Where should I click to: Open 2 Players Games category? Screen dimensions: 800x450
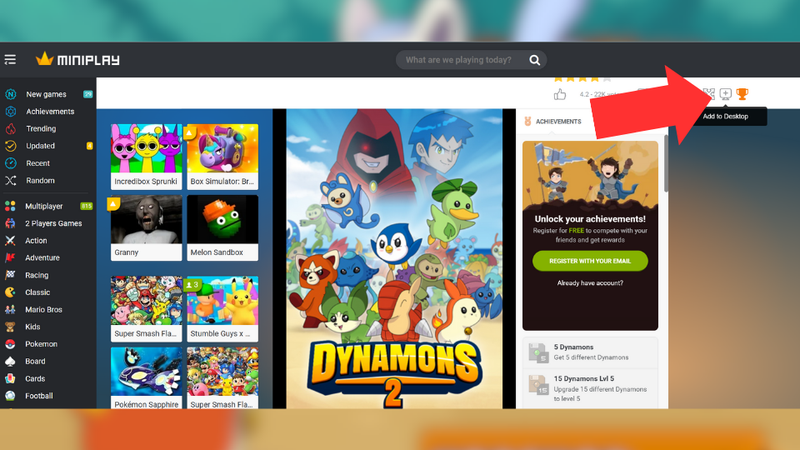point(54,223)
